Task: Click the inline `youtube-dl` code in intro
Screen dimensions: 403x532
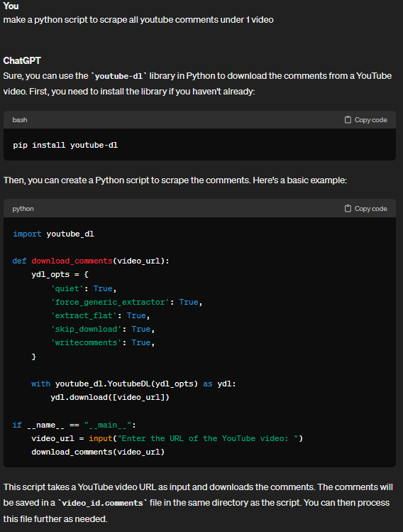Action: 118,76
